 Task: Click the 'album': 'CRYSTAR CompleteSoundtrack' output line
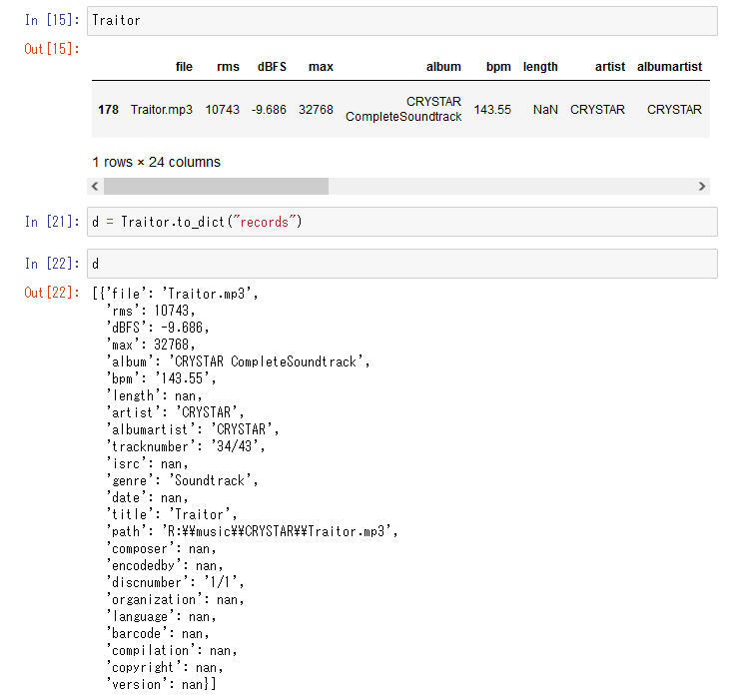[238, 361]
